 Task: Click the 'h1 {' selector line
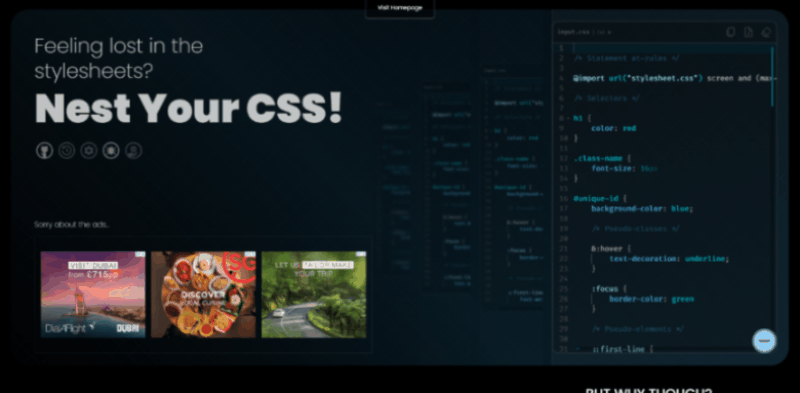(x=582, y=118)
